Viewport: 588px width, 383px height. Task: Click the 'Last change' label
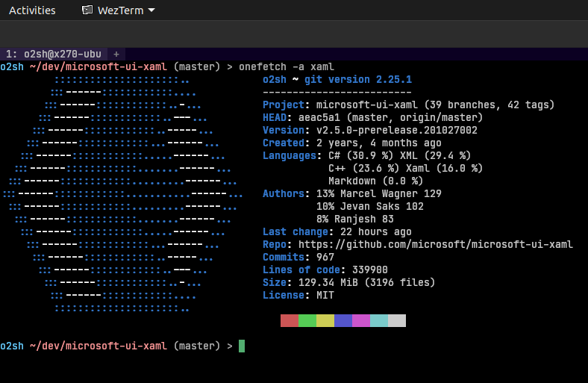[x=295, y=232]
